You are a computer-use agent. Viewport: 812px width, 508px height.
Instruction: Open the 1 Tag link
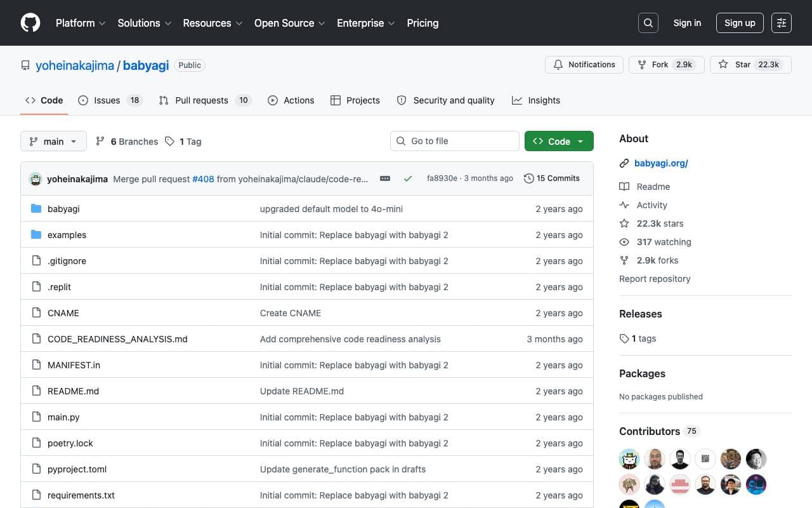(183, 142)
